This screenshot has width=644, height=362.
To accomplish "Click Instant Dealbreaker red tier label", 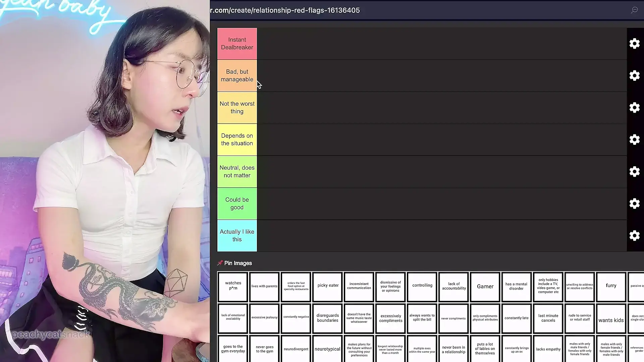I will [x=237, y=44].
